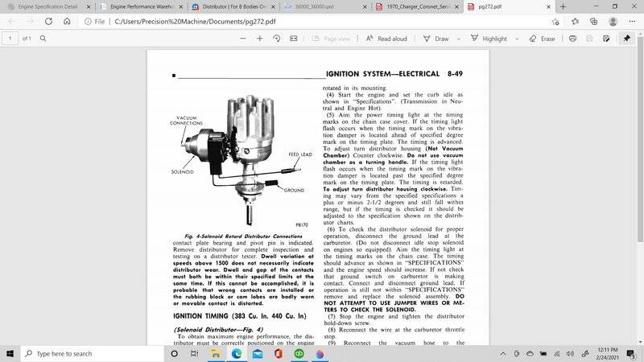This screenshot has width=644, height=362.
Task: Print the PDF document
Action: tap(572, 38)
